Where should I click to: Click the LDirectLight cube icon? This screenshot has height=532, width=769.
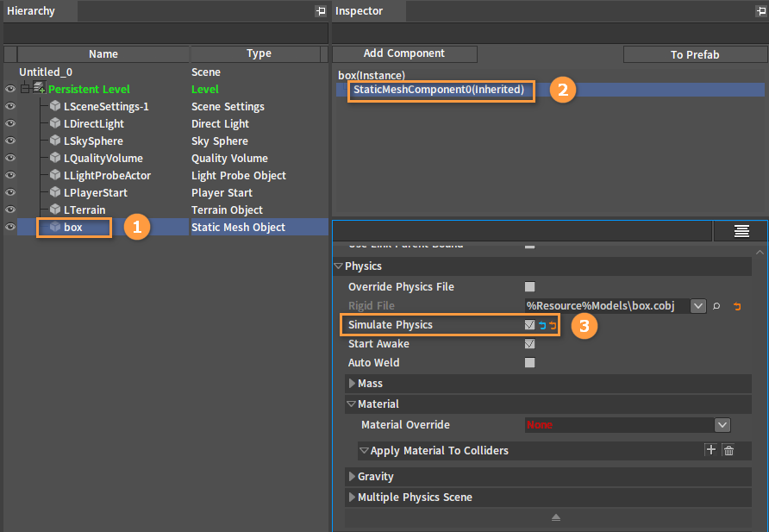pos(55,123)
